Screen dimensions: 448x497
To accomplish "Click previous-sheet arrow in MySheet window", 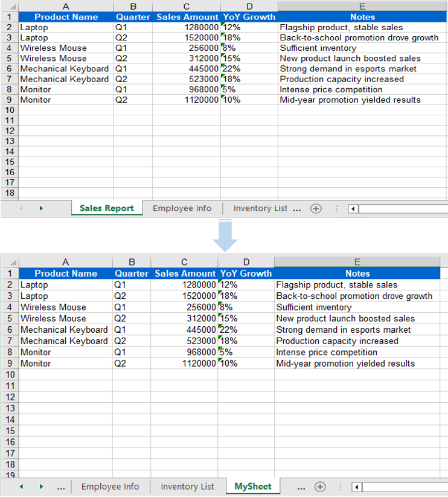I will [21, 487].
